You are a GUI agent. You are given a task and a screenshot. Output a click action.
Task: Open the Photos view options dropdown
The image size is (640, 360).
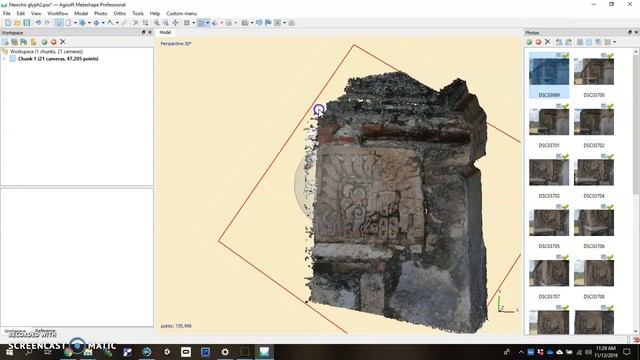pos(614,42)
